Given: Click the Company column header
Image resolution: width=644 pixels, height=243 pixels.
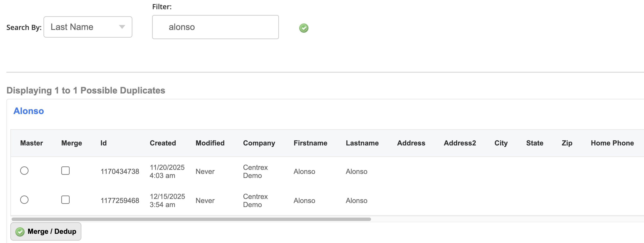Looking at the screenshot, I should (259, 143).
